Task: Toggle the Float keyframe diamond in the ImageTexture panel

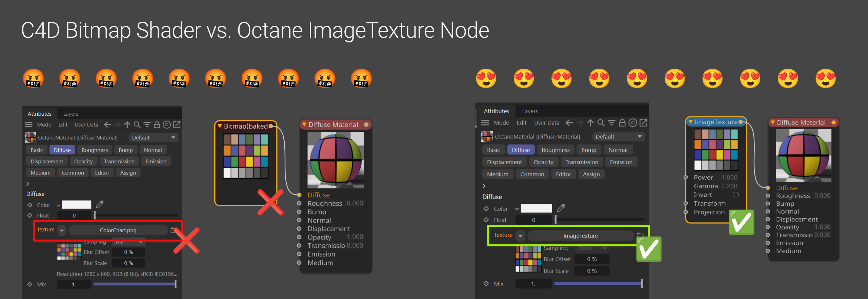Action: coord(486,220)
